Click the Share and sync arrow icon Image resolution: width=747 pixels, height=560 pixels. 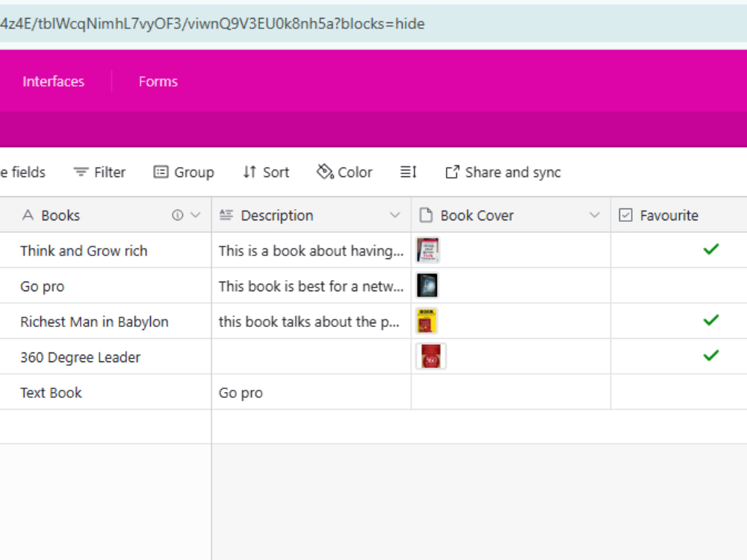tap(452, 172)
